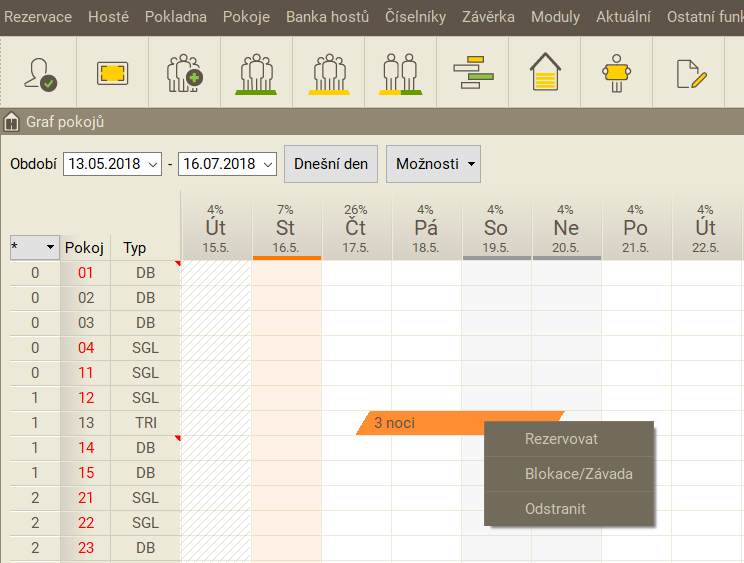The height and width of the screenshot is (563, 744).
Task: Click the house with yellow stripes icon
Action: pos(544,73)
